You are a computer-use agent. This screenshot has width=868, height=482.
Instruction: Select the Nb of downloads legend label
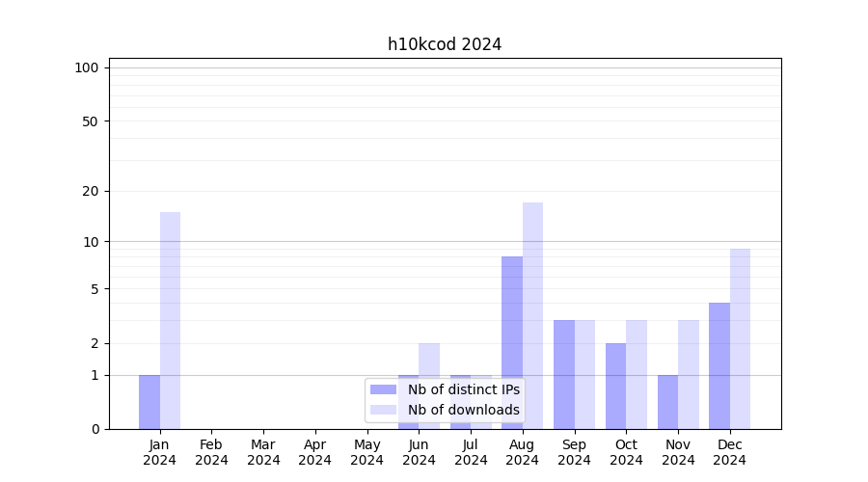[x=463, y=410]
